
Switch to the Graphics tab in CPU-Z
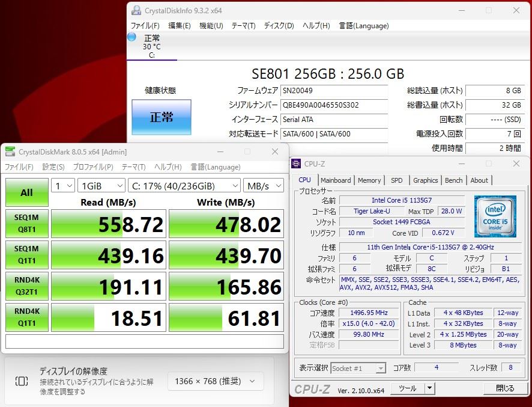426,180
